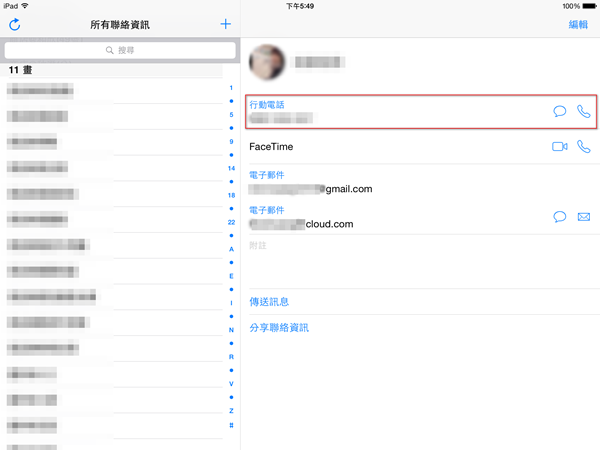Tap the 行動電話 label
The width and height of the screenshot is (600, 450).
click(267, 104)
